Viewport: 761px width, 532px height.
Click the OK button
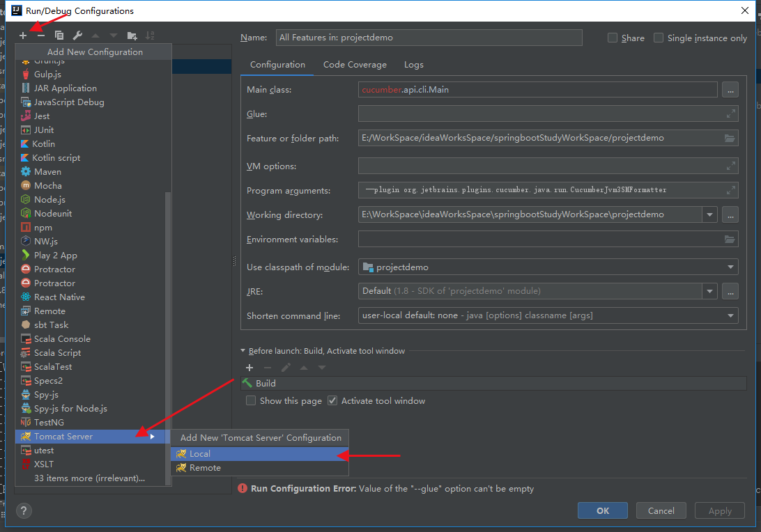(x=603, y=510)
